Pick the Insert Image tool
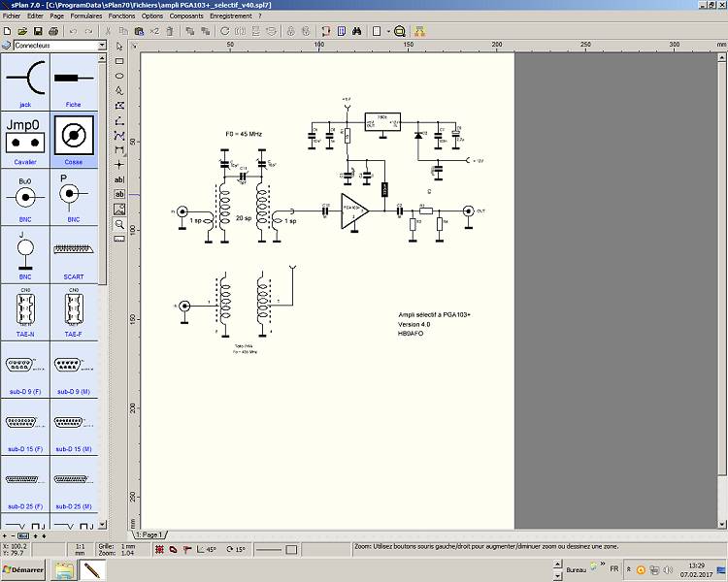Image resolution: width=728 pixels, height=582 pixels. click(119, 208)
